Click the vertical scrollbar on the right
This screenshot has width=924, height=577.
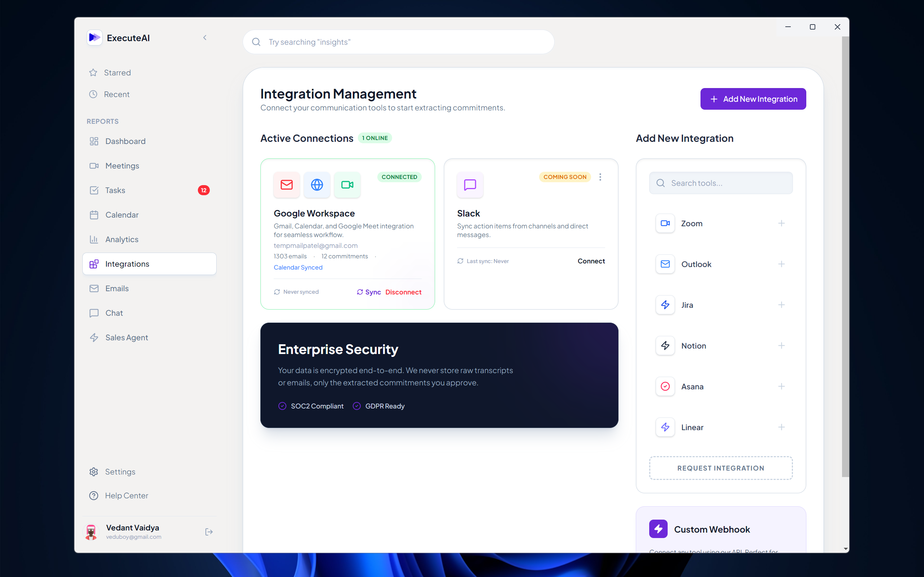click(x=845, y=256)
